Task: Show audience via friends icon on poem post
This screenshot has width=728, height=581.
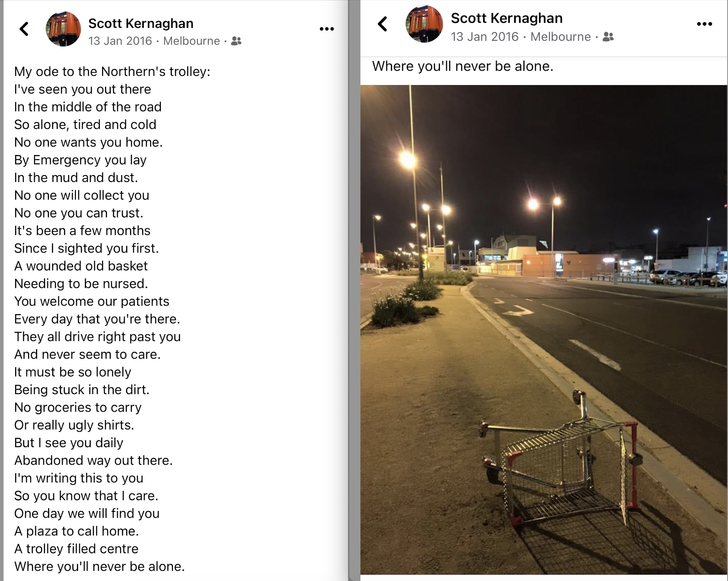Action: tap(236, 41)
